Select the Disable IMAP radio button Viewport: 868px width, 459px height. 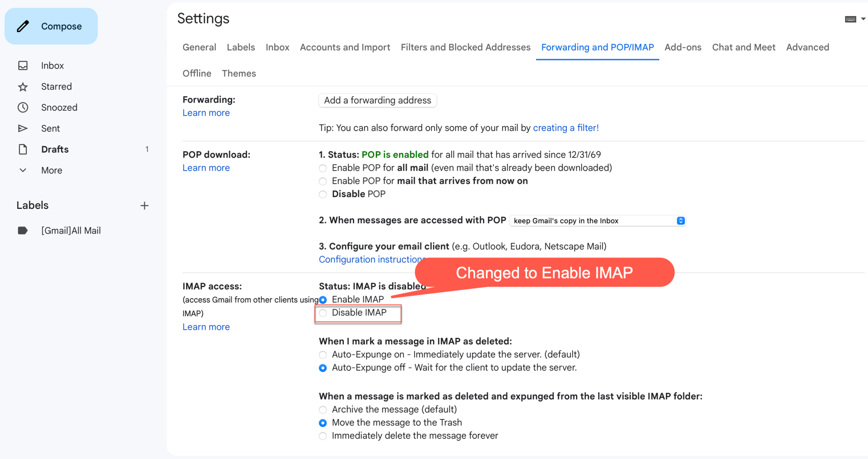click(323, 313)
